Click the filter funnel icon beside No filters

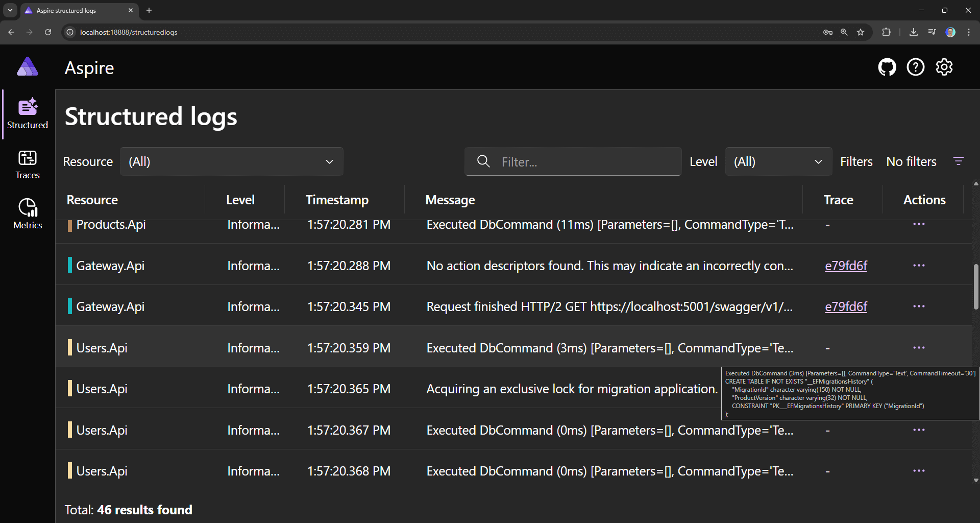959,161
